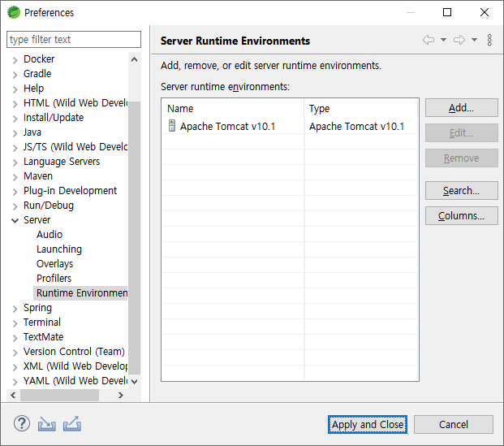Select the JS/TS (Wild Web Developer) item

[75, 147]
